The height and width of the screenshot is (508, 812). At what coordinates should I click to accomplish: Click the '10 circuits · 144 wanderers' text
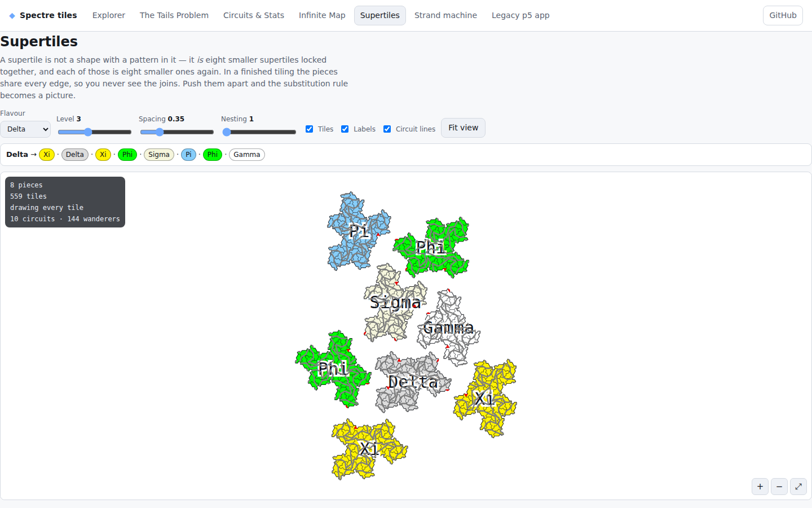(65, 219)
